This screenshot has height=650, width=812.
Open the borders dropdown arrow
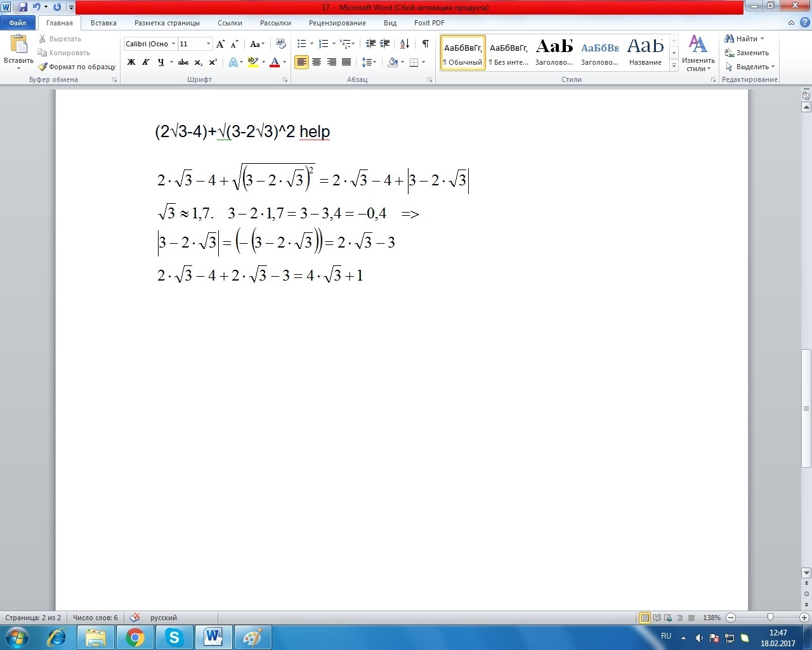coord(423,62)
